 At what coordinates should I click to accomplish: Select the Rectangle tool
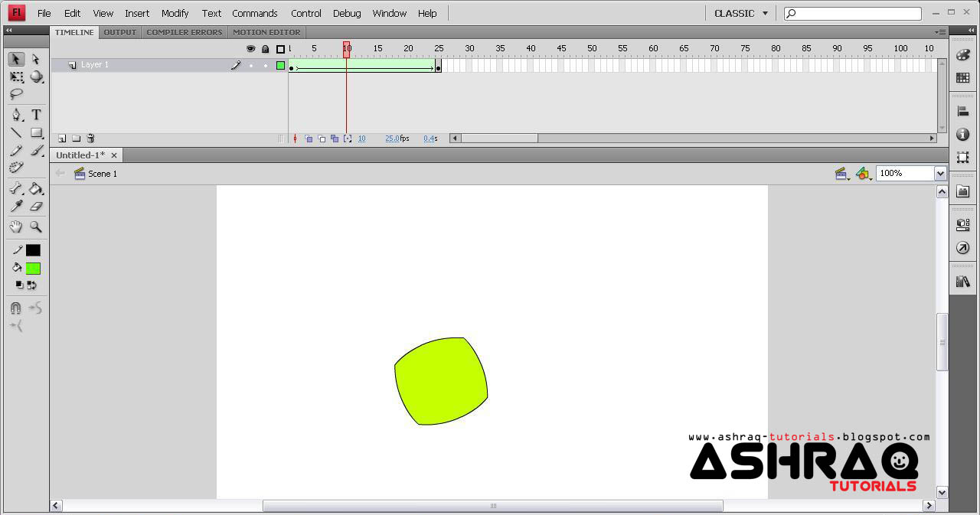(x=35, y=132)
